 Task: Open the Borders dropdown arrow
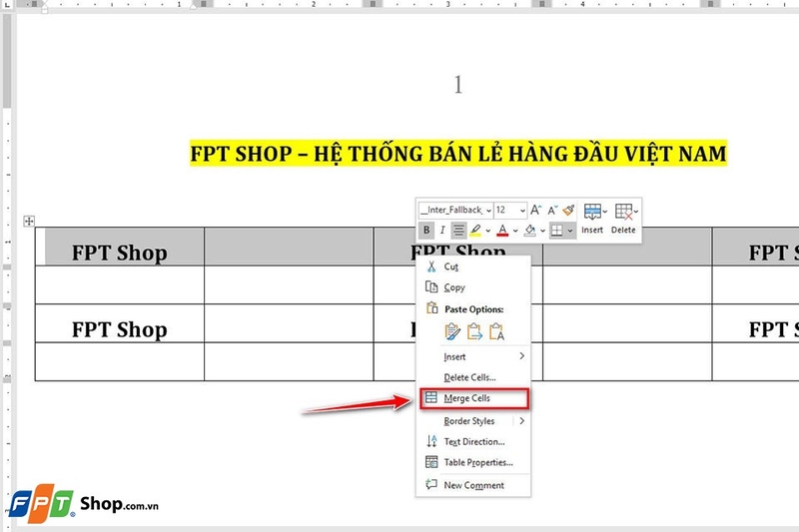point(570,231)
